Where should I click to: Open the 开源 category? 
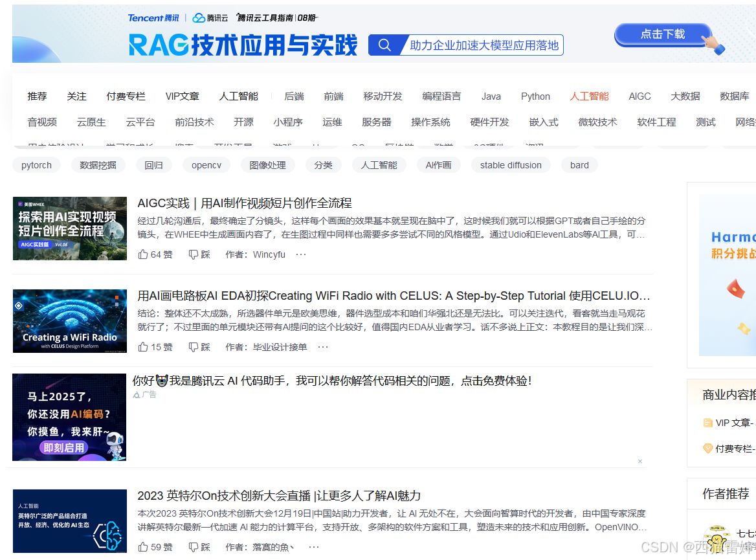point(243,122)
